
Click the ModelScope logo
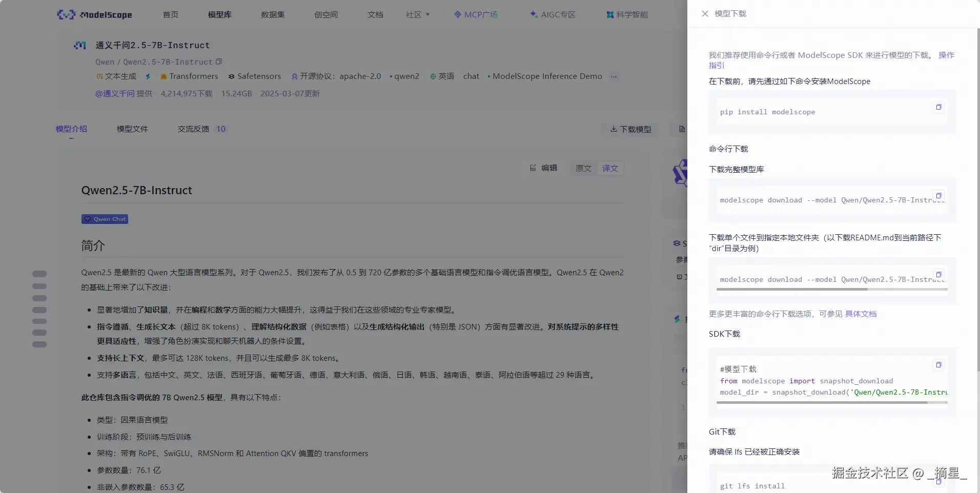(x=94, y=14)
